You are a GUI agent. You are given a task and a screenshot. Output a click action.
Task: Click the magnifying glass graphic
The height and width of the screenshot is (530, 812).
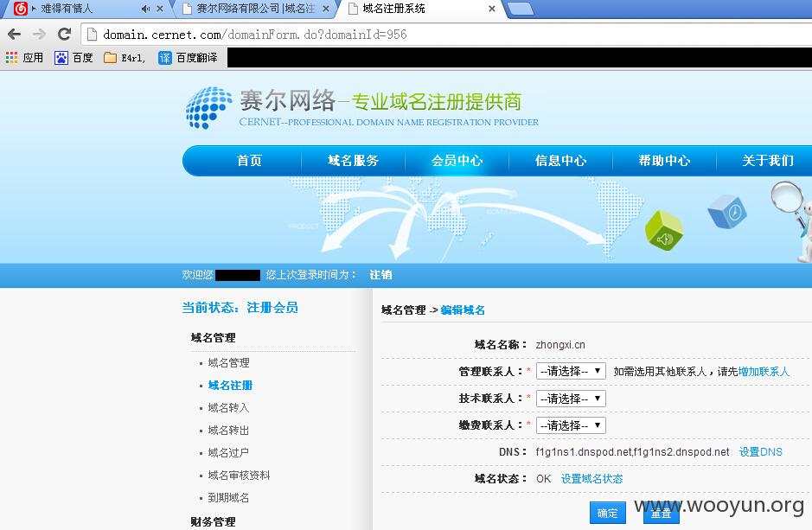tap(788, 200)
